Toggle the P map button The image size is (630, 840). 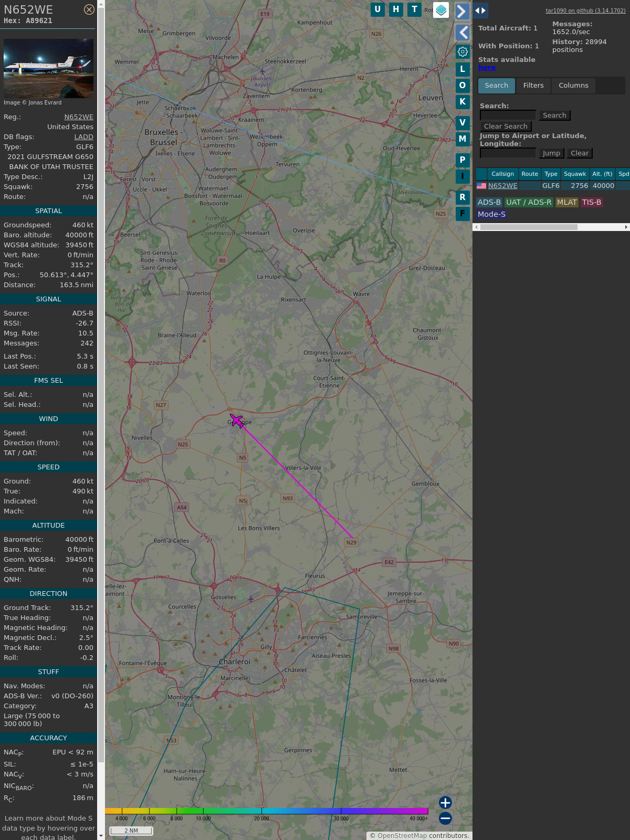click(463, 160)
